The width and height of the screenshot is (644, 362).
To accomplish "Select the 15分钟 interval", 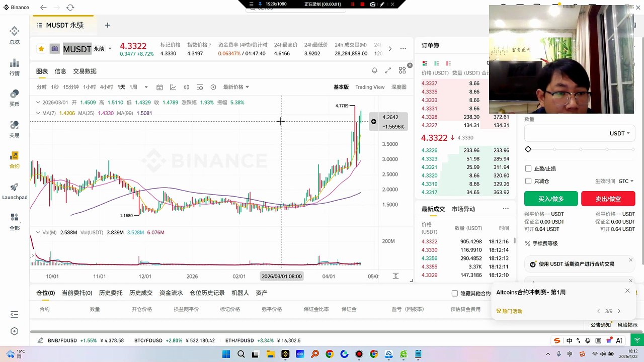I will coord(71,87).
